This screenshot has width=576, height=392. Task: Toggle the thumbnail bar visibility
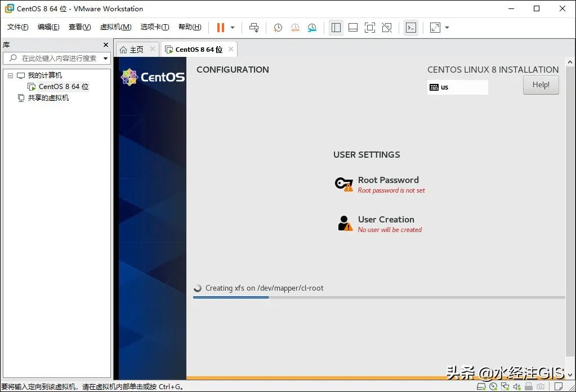coord(353,27)
